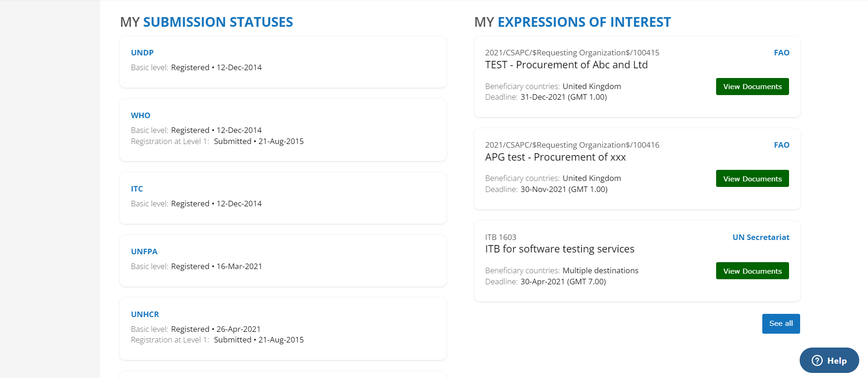Open the FAO link on notice 100415
Viewport: 868px width, 378px height.
pos(782,53)
